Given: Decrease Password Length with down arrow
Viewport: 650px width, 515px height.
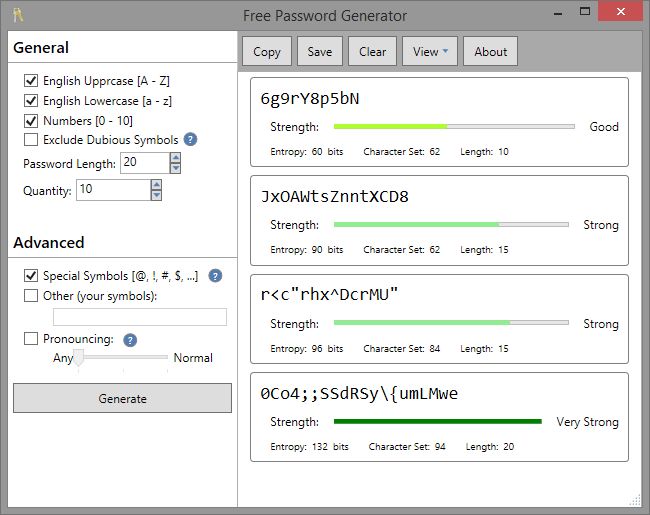Looking at the screenshot, I should 175,168.
